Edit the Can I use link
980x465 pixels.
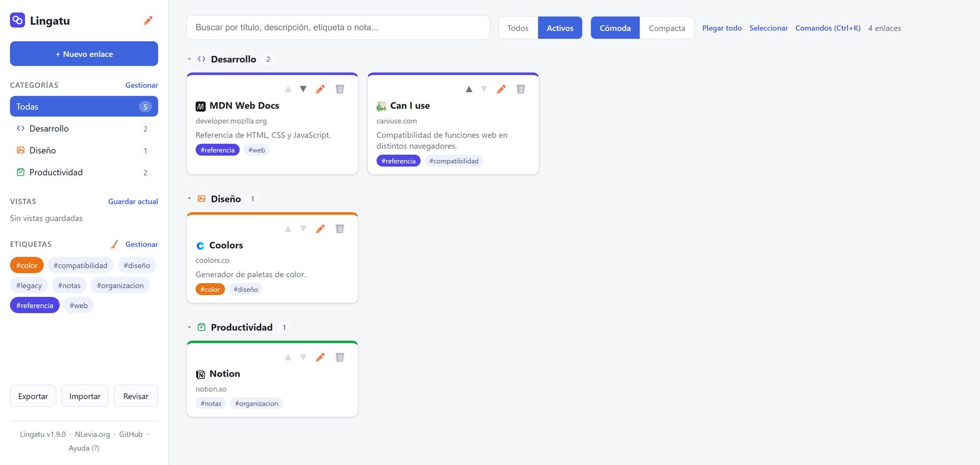click(x=501, y=89)
